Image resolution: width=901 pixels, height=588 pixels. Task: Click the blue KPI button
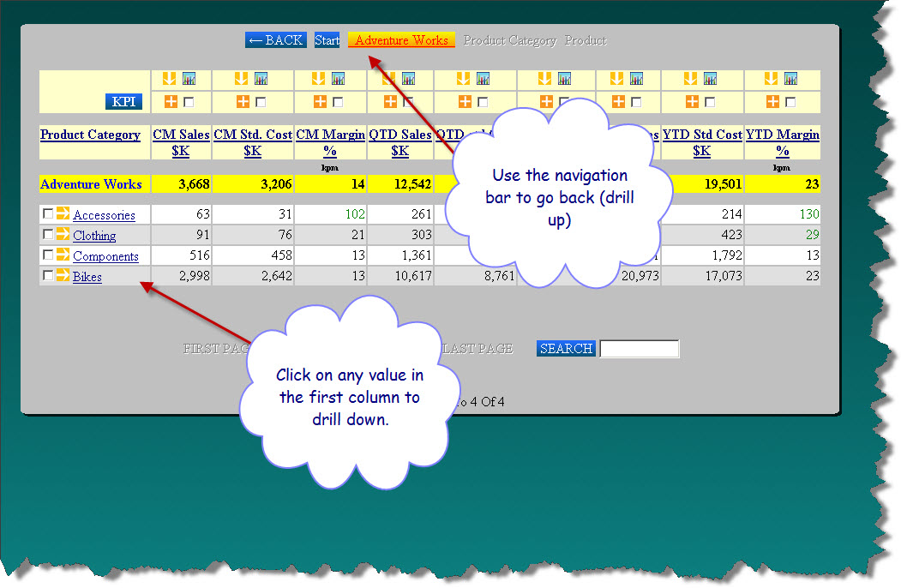pos(123,102)
